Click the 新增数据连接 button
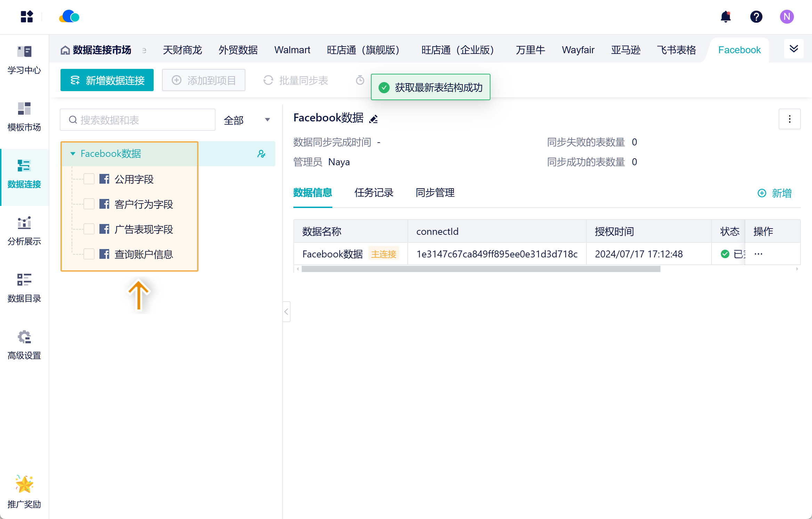 107,80
